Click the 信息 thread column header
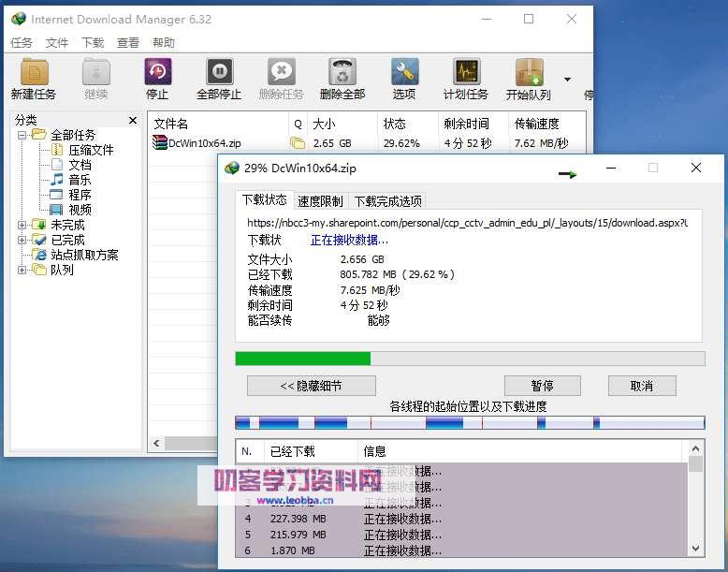 520,451
